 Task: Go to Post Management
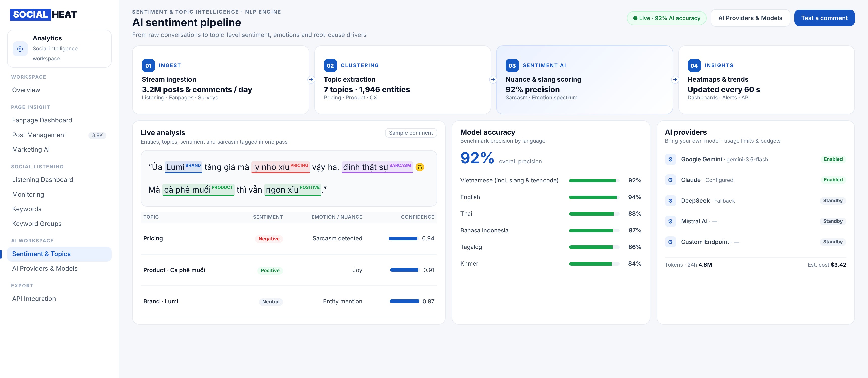pyautogui.click(x=59, y=135)
